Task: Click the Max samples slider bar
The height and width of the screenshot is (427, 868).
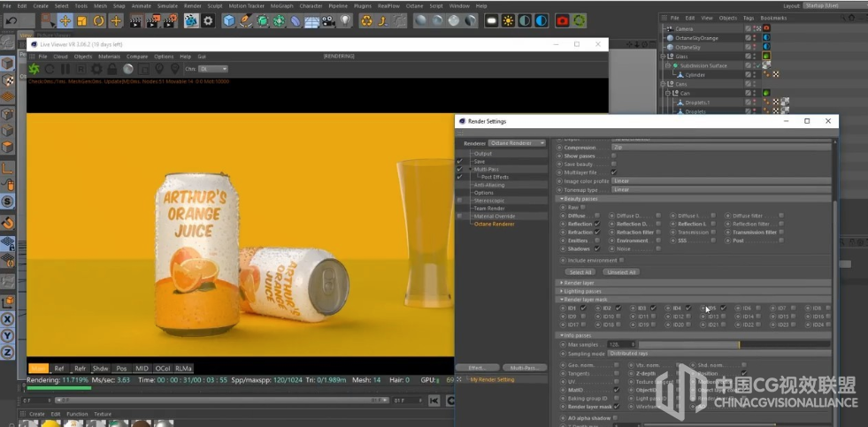Action: tap(734, 345)
